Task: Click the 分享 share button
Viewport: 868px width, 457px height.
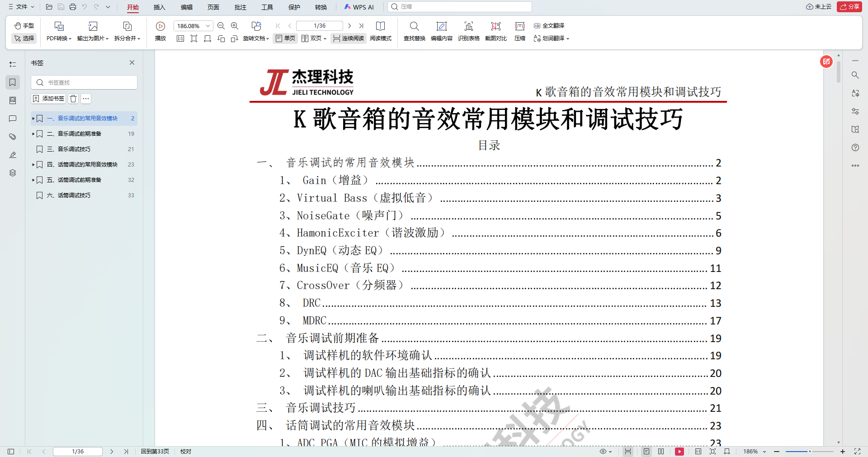Action: tap(849, 7)
